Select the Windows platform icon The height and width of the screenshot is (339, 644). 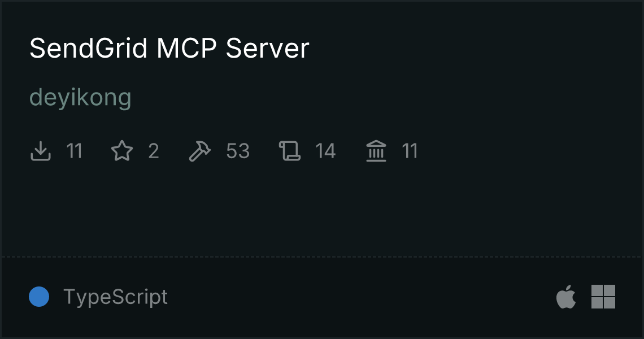(603, 296)
